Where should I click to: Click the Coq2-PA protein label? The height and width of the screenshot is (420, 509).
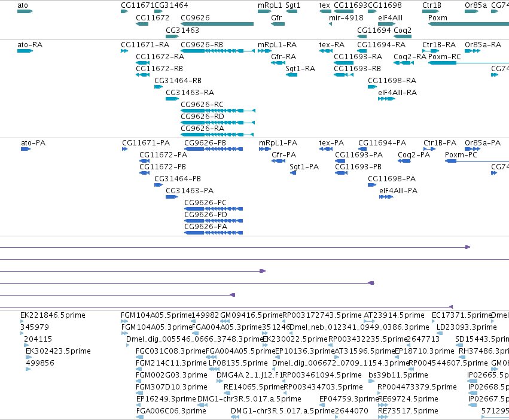414,154
